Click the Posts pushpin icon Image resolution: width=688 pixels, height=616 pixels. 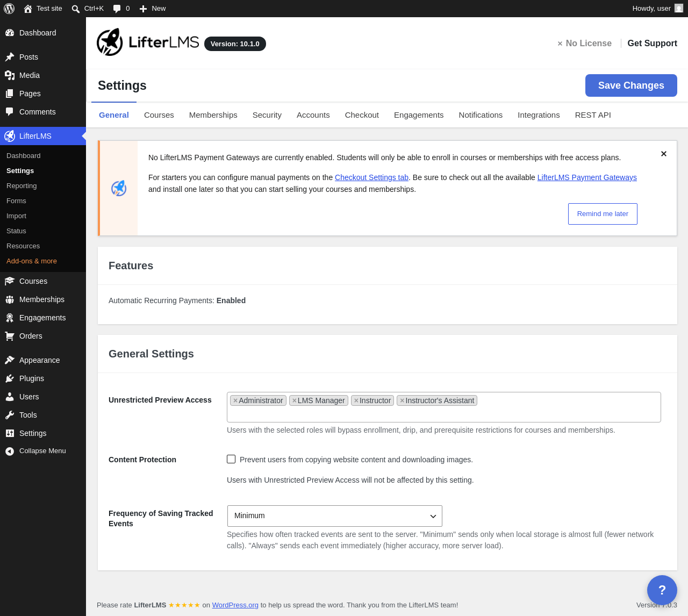tap(10, 57)
